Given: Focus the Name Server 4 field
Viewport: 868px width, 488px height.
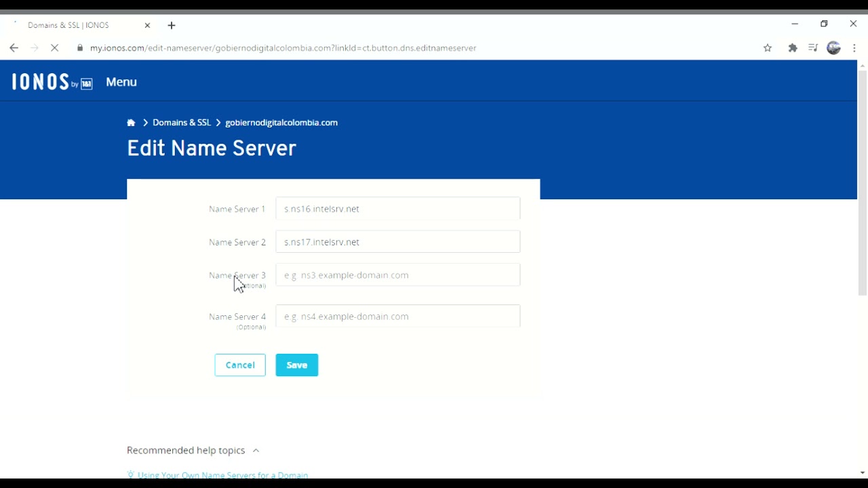Looking at the screenshot, I should tap(398, 317).
